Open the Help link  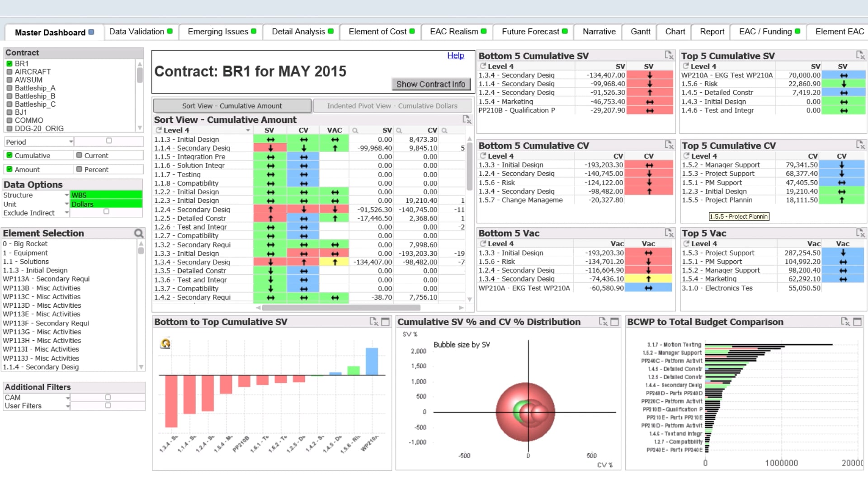[x=456, y=55]
